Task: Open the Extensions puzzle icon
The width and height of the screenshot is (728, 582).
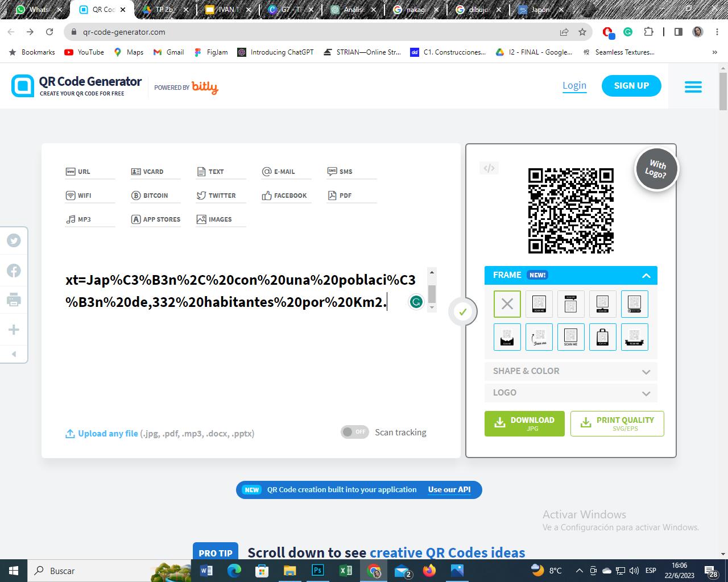Action: pos(648,32)
